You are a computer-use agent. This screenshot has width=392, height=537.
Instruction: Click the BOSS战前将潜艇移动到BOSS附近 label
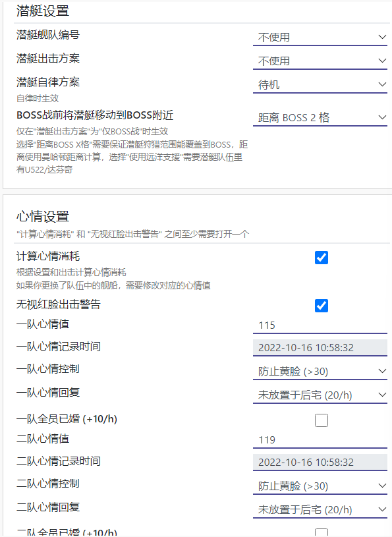95,115
